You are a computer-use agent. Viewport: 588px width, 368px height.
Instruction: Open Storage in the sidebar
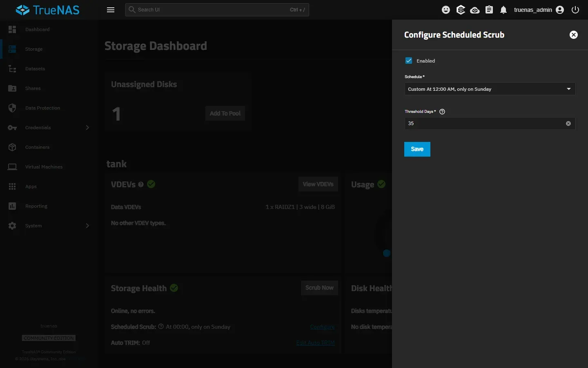pyautogui.click(x=49, y=49)
